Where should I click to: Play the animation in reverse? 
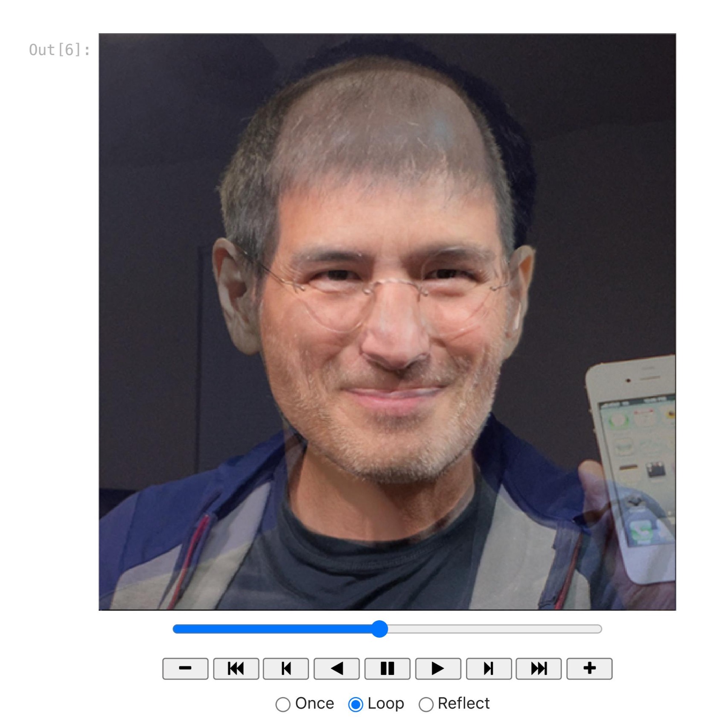click(x=336, y=667)
